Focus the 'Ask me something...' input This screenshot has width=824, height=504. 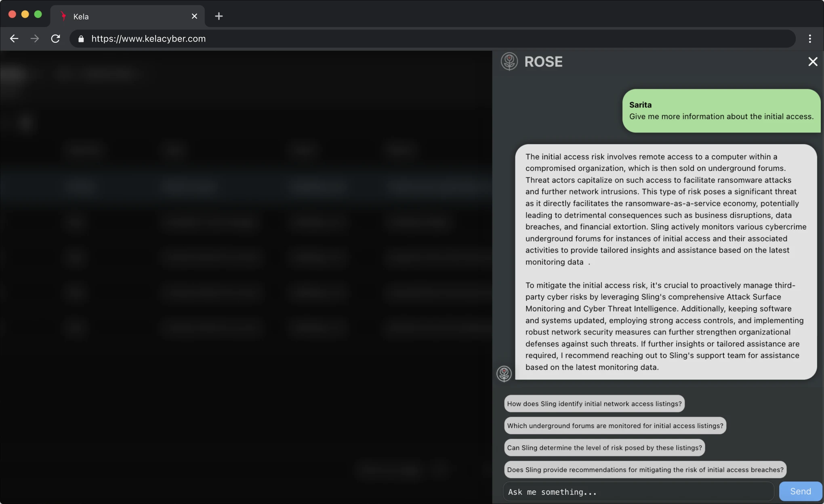coord(638,492)
